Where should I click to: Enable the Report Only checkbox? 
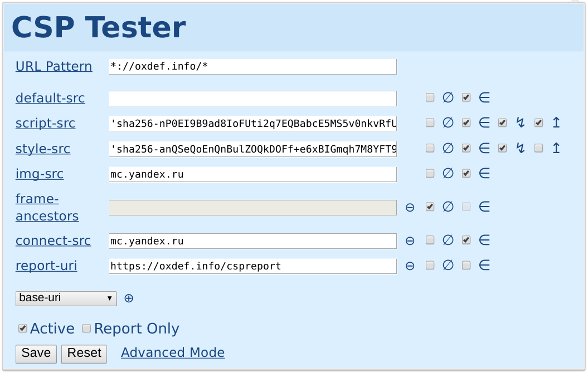(86, 328)
